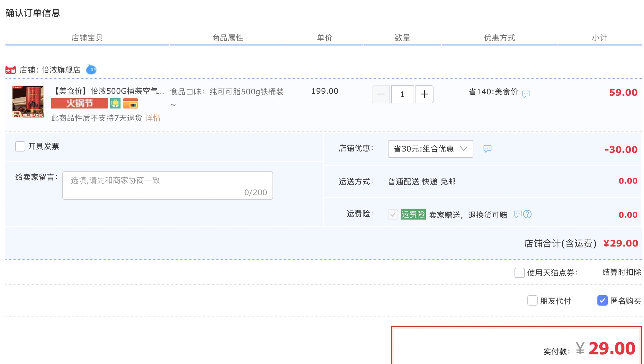
Task: Click the green shield service icon
Action: point(115,103)
